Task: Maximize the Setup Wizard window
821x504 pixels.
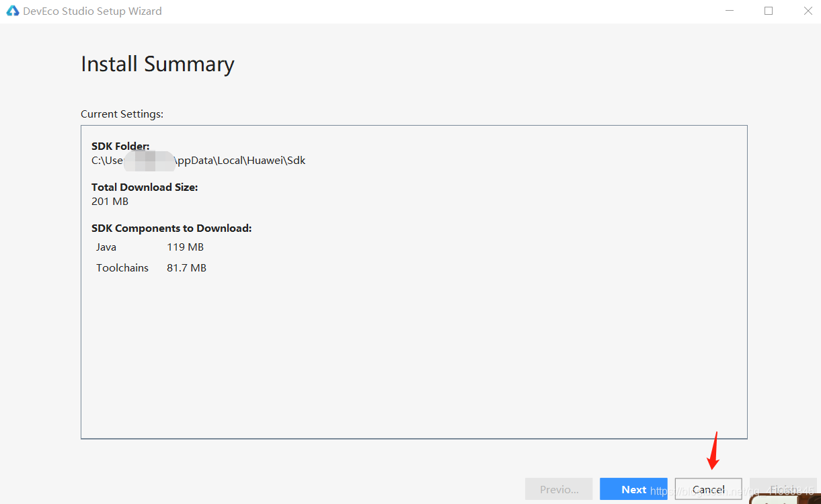Action: pos(769,11)
